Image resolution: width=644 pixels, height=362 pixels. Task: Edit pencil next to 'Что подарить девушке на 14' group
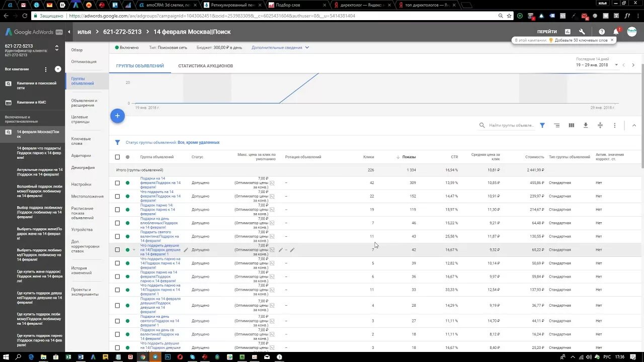coord(186,249)
